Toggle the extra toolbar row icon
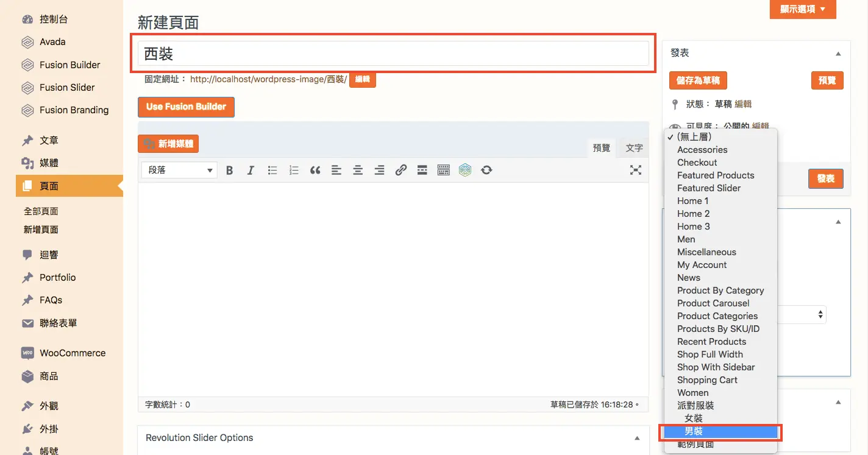Viewport: 868px width, 455px height. click(x=444, y=171)
